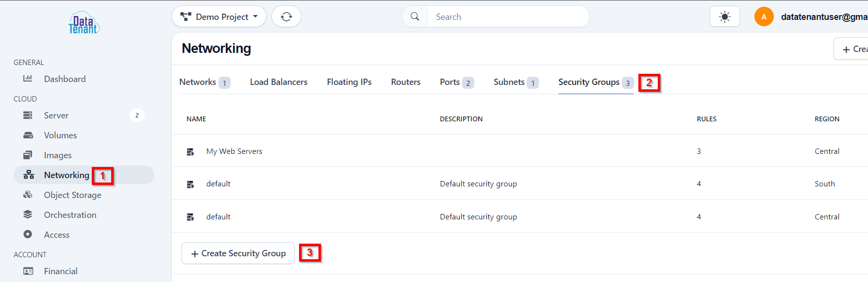Click the Create Security Group button
This screenshot has width=868, height=282.
click(x=238, y=253)
